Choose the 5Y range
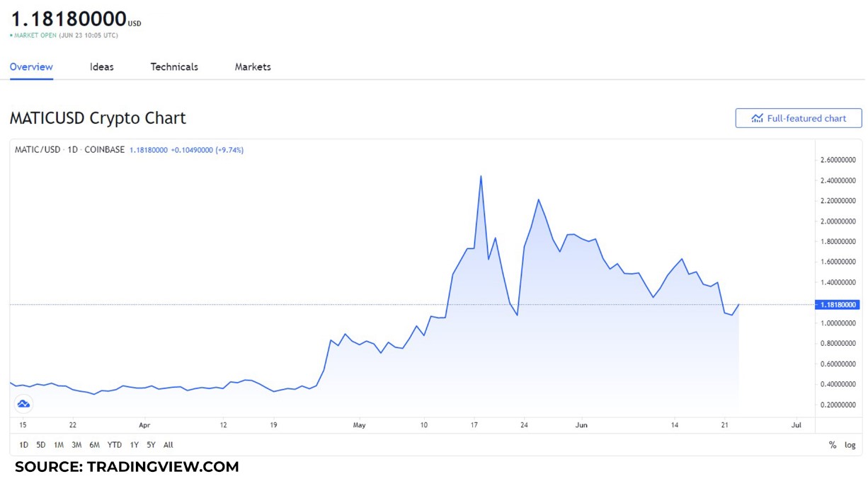The width and height of the screenshot is (868, 486). (x=149, y=444)
